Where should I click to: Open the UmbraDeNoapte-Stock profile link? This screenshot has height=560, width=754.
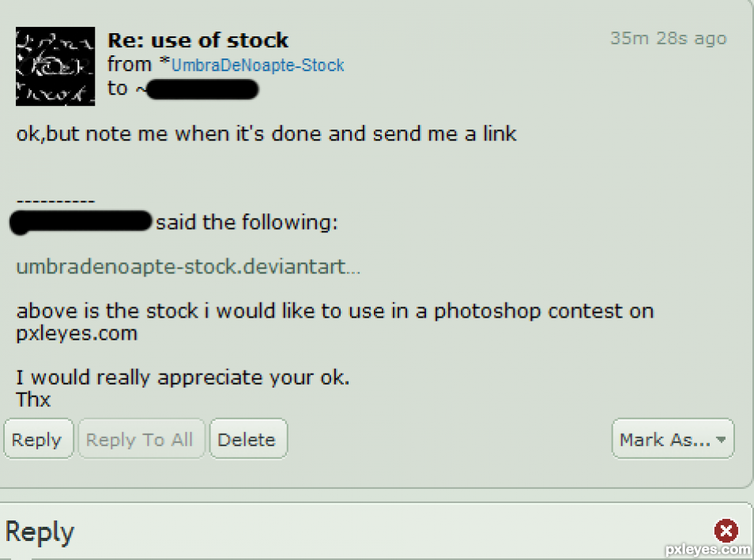click(258, 66)
